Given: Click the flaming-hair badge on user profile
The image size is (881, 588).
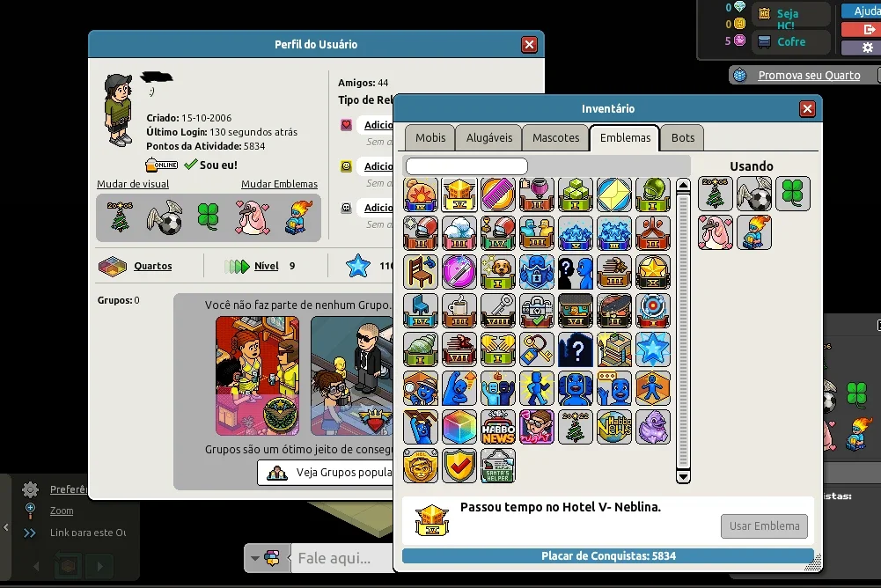Looking at the screenshot, I should point(297,217).
